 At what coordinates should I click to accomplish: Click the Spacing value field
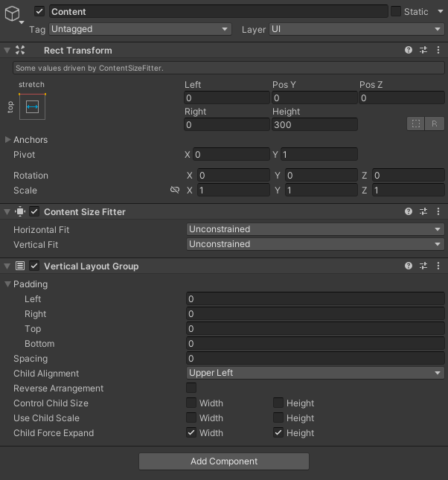coord(316,358)
